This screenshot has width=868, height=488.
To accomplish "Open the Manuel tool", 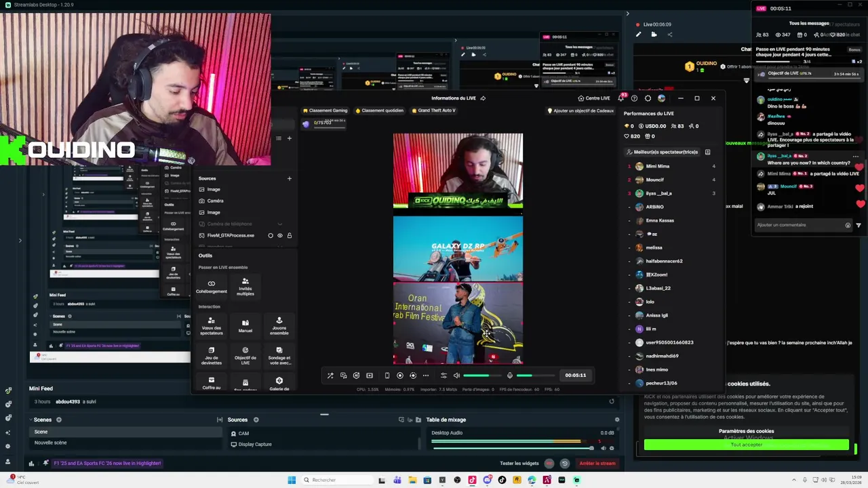I will click(x=245, y=326).
